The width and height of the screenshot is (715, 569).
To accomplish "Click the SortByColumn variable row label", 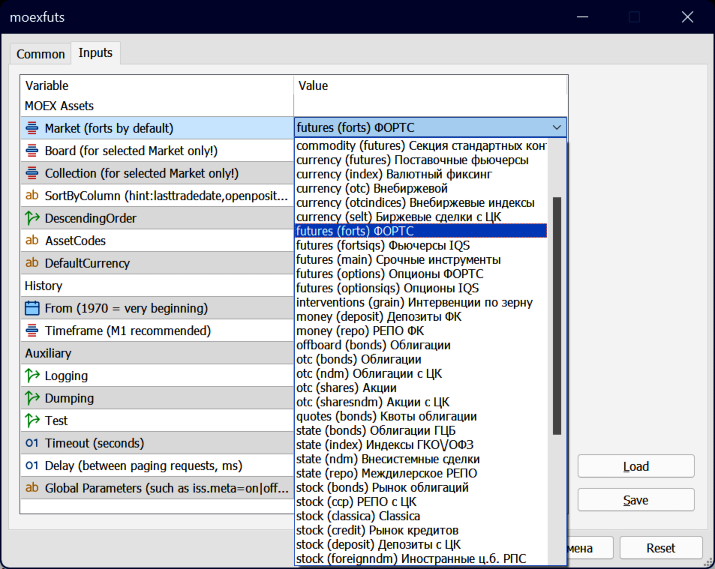I will tap(166, 196).
